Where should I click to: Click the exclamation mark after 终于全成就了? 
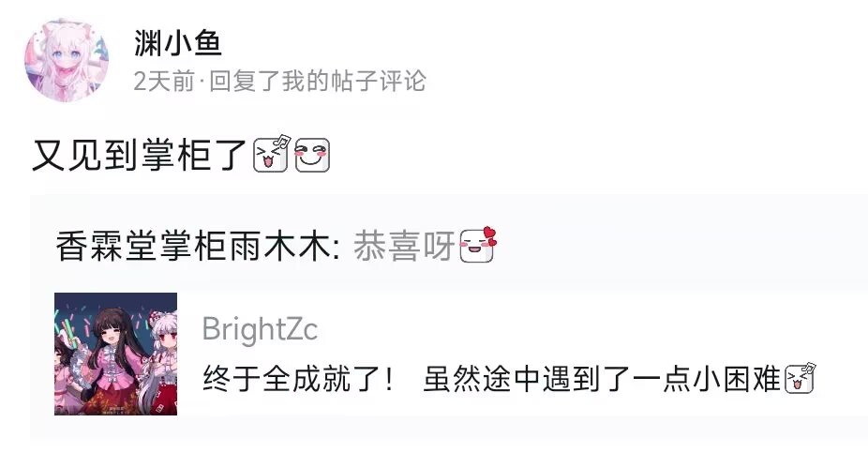click(389, 380)
